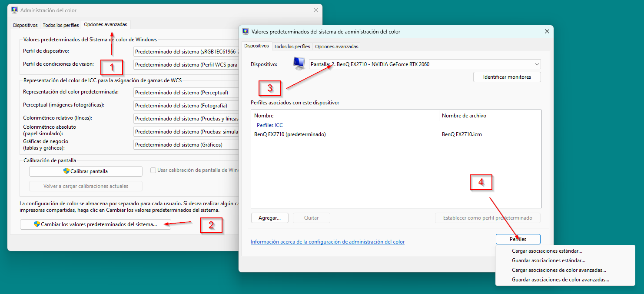Screen dimensions: 644x294
Task: Switch to Todos los perfiles tab in right window
Action: [x=292, y=47]
